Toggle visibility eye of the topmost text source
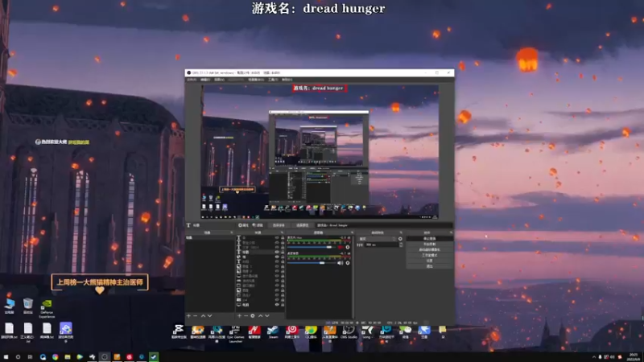Image resolution: width=644 pixels, height=362 pixels. (277, 238)
